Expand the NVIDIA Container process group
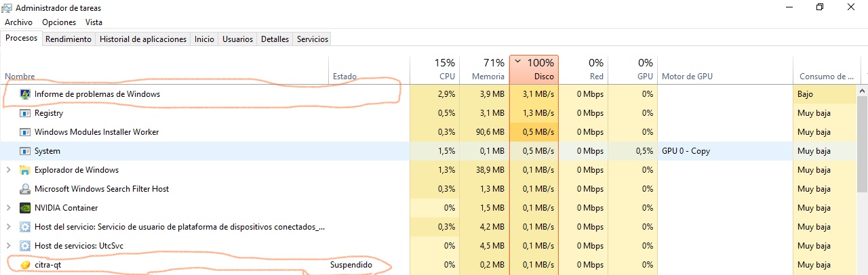The width and height of the screenshot is (868, 275). tap(8, 208)
